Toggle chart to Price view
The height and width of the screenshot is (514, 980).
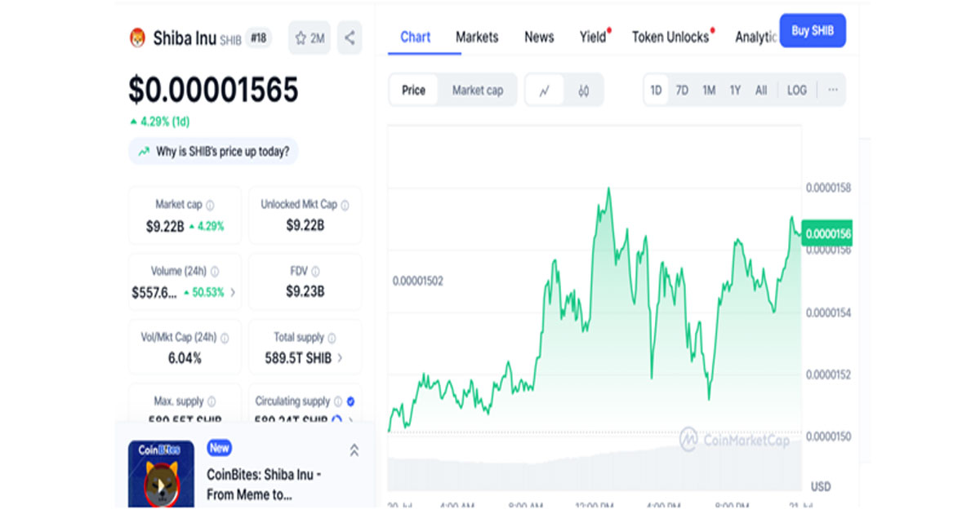[413, 91]
